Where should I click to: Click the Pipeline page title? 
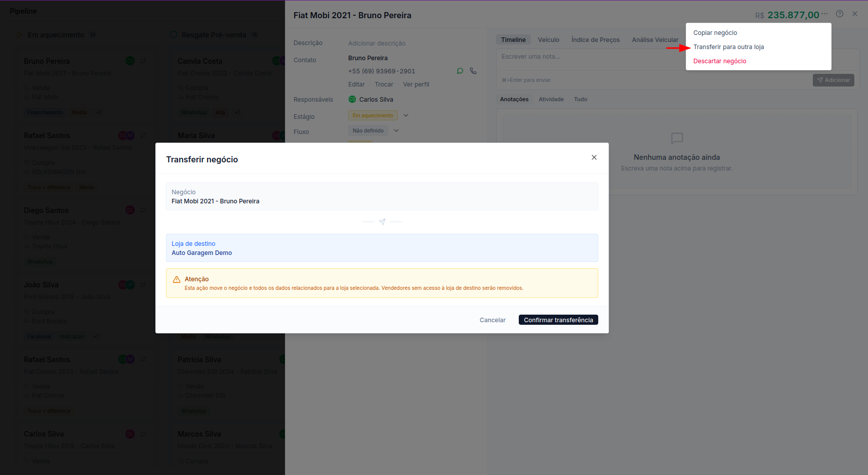click(23, 11)
